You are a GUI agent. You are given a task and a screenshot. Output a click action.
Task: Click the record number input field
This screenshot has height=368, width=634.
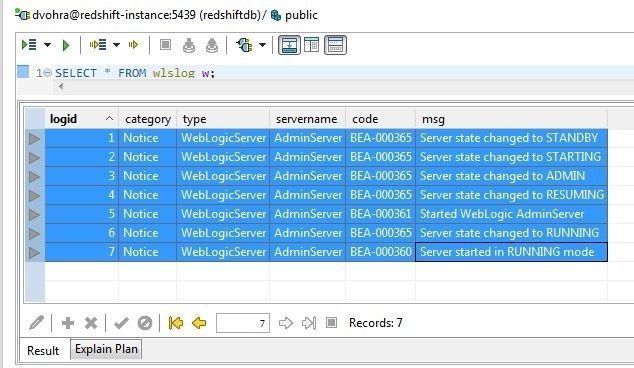(243, 323)
